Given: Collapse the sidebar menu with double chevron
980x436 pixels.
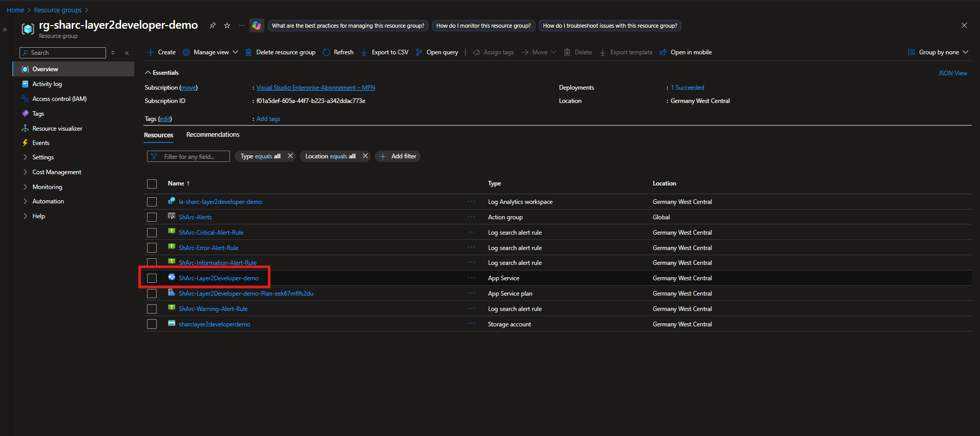Looking at the screenshot, I should 127,53.
